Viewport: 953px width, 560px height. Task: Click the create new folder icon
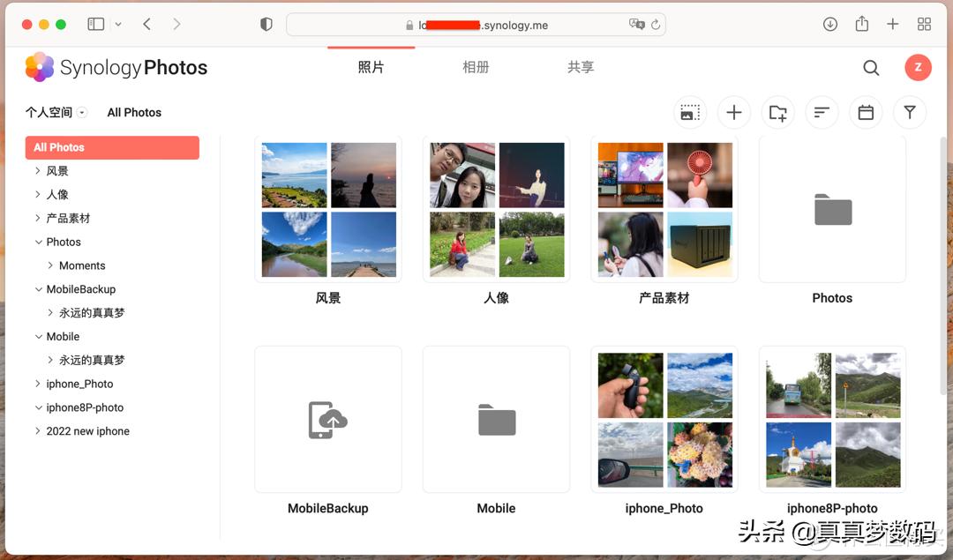(777, 112)
